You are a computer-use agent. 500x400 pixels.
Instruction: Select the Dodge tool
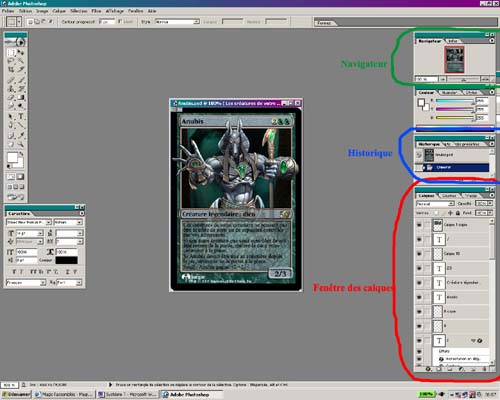21,106
